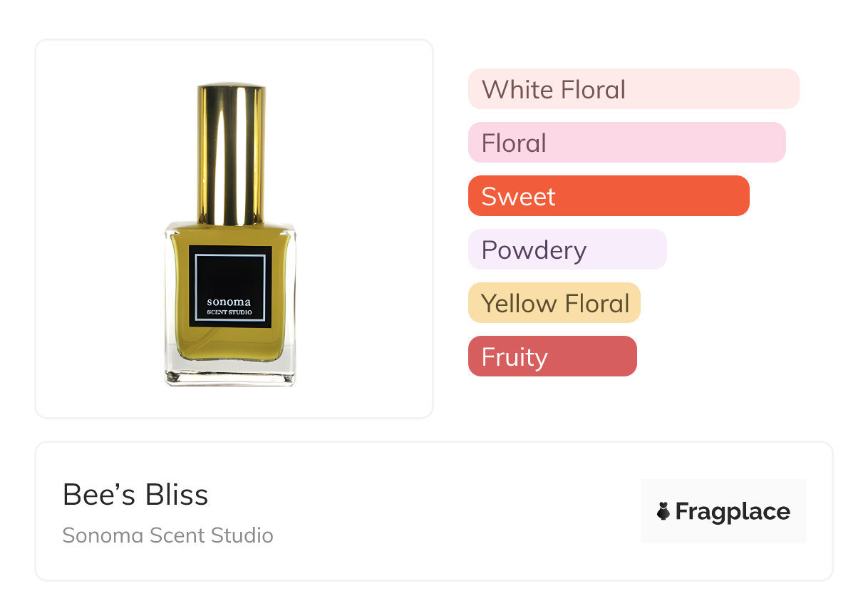The image size is (868, 616).
Task: Open the Bee's Bliss fragrance title
Action: coord(135,495)
